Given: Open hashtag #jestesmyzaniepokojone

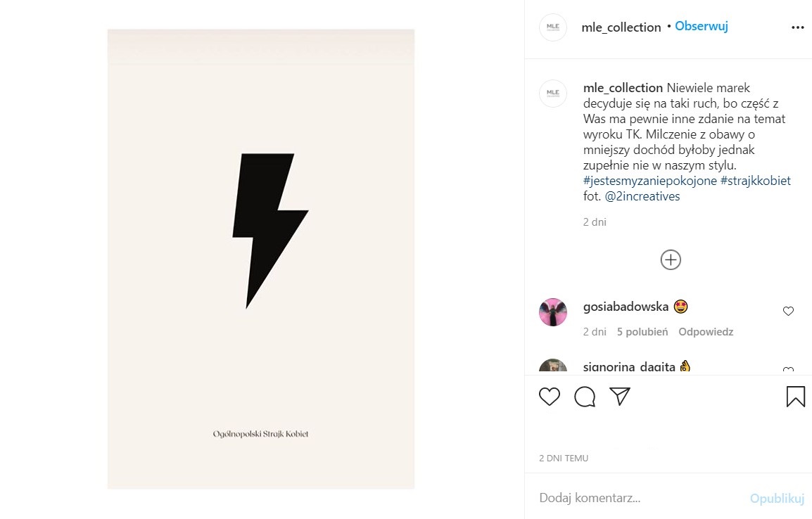Looking at the screenshot, I should point(649,181).
